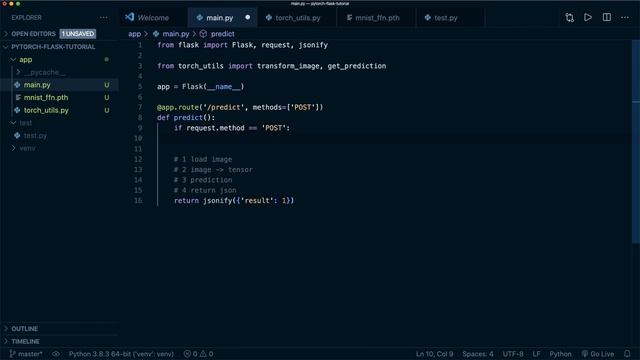This screenshot has width=640, height=360.
Task: Switch to the Welcome tab
Action: 153,18
